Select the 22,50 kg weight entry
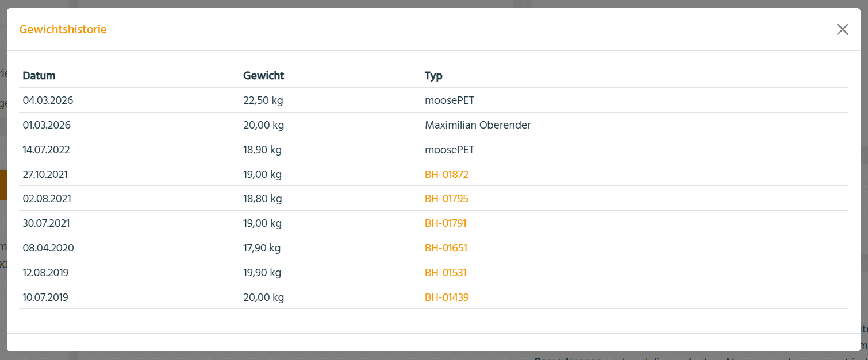The image size is (868, 360). click(x=263, y=100)
